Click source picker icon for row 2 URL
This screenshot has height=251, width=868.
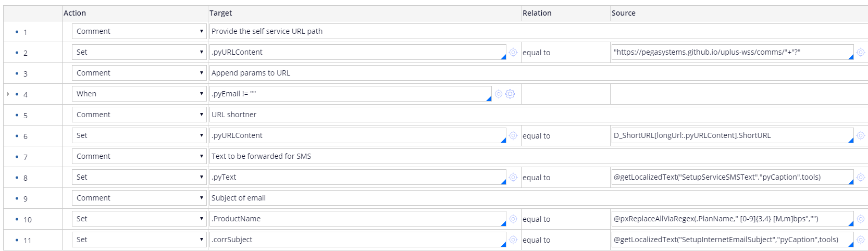click(x=861, y=52)
